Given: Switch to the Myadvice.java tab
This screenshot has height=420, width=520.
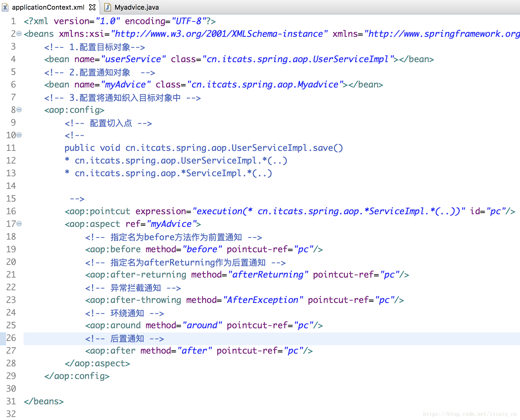Looking at the screenshot, I should [136, 7].
